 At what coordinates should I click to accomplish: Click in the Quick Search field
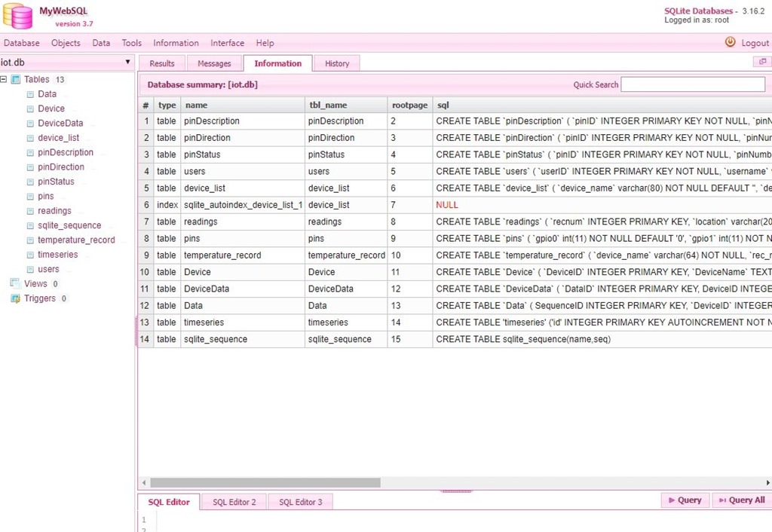click(x=692, y=85)
